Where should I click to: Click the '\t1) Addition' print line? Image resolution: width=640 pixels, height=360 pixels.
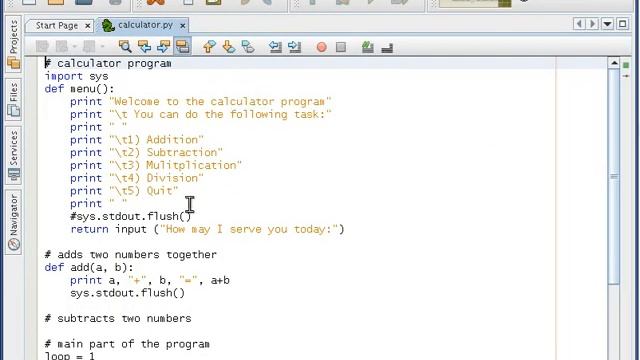[137, 140]
